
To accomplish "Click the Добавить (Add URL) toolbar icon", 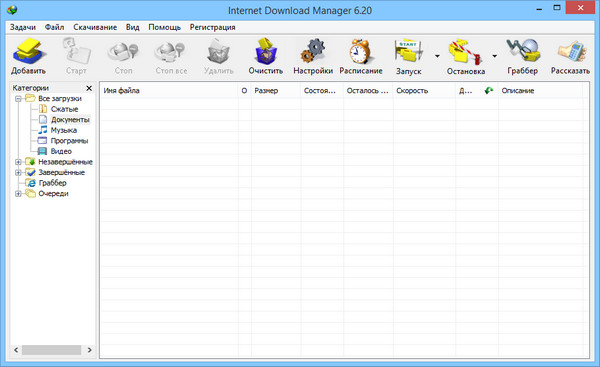I will tap(28, 51).
